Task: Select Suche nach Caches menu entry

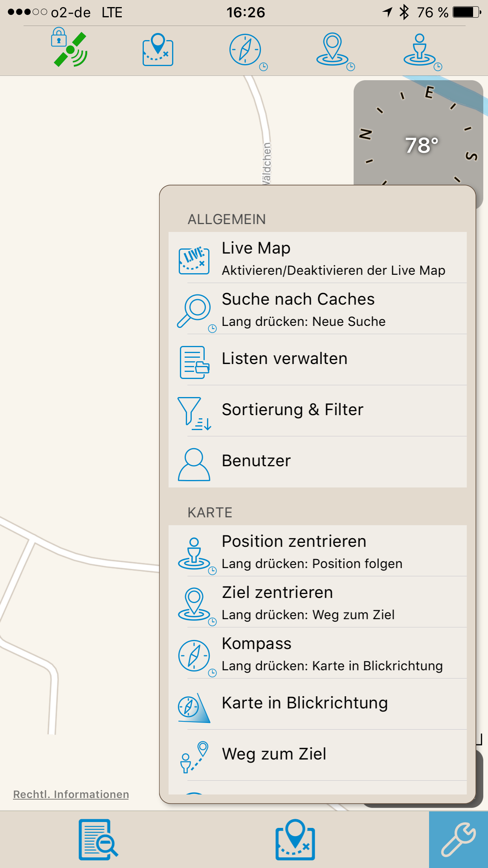Action: tap(317, 309)
